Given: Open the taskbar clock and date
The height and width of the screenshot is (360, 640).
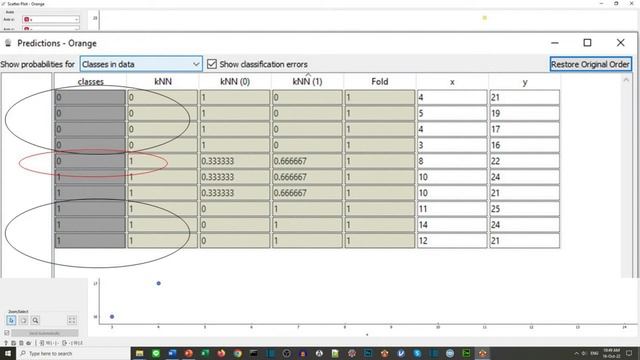Looking at the screenshot, I should [611, 353].
